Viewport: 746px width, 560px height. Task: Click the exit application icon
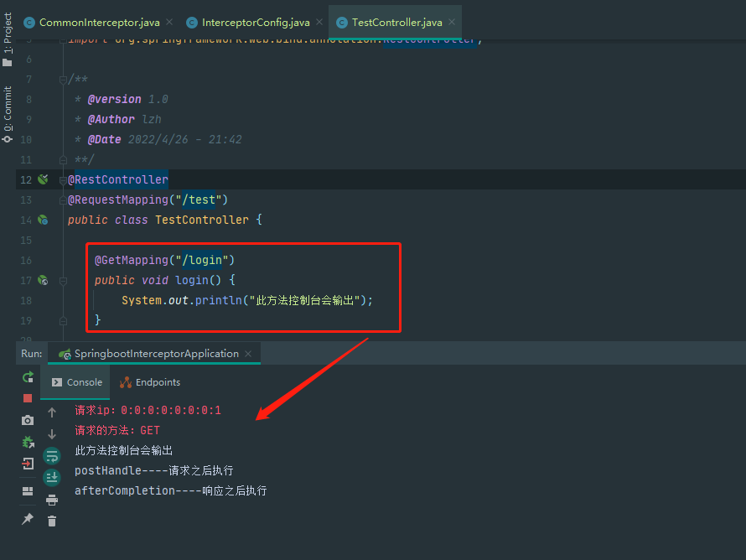click(x=28, y=464)
